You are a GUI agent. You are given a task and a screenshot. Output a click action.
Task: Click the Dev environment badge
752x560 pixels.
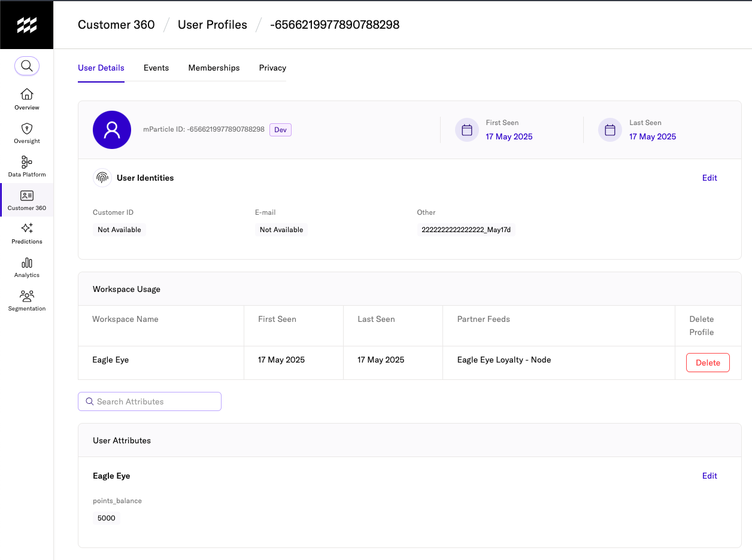pyautogui.click(x=280, y=130)
